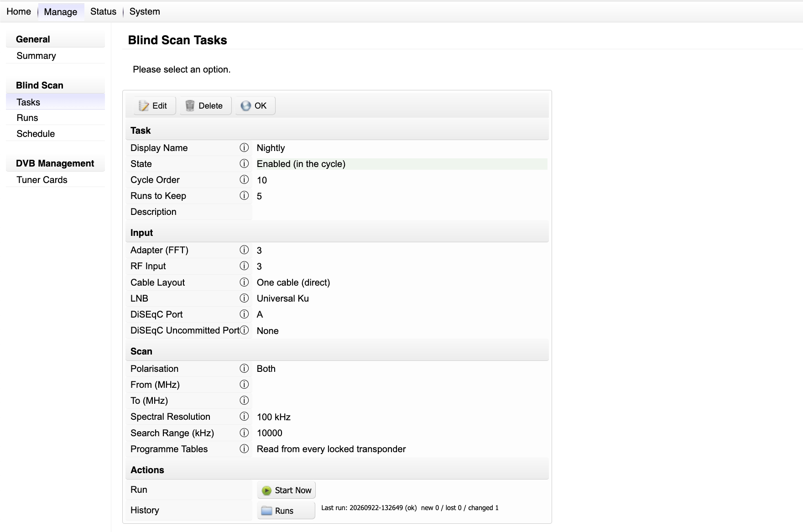Show Spectral Resolution info
The height and width of the screenshot is (532, 803).
coord(244,416)
